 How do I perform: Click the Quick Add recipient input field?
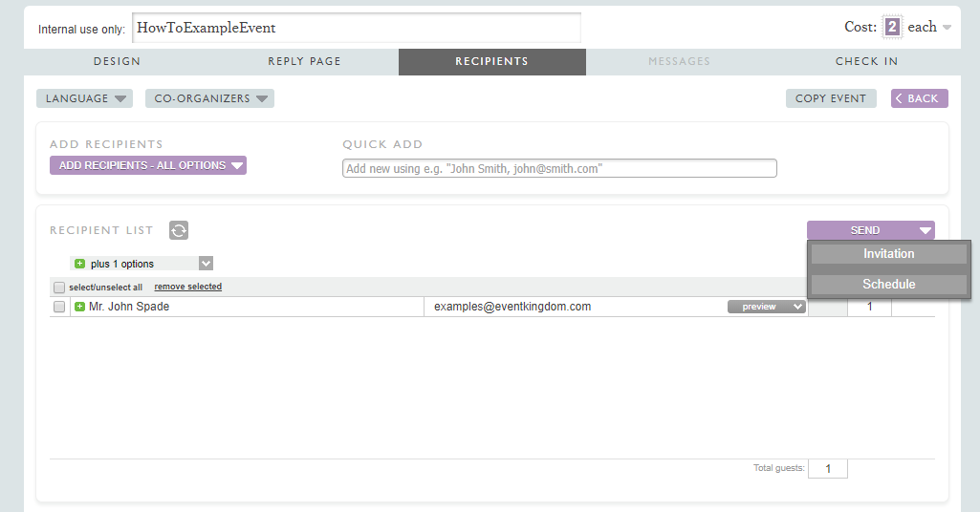tap(559, 168)
